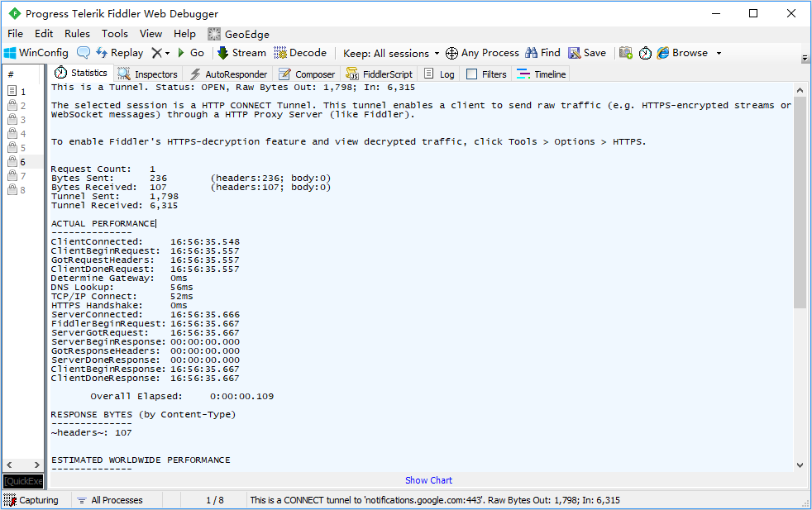Select locked tunnel session 2
Screen dimensions: 812x510
(x=23, y=106)
